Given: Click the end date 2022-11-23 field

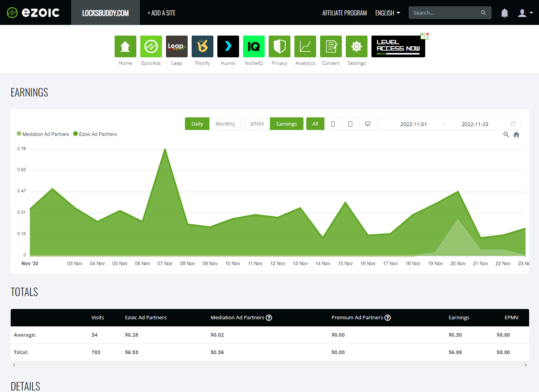Looking at the screenshot, I should [475, 124].
